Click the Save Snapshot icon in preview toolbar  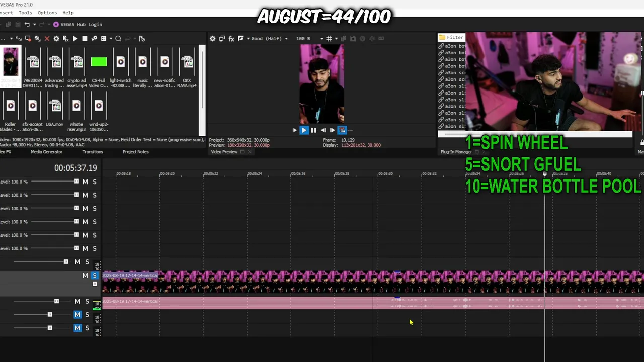click(x=353, y=38)
